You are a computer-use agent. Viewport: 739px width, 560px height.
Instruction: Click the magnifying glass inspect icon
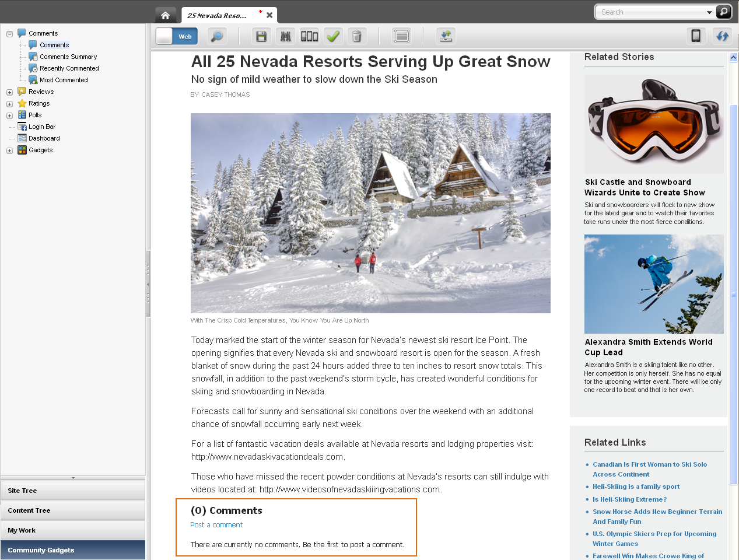pyautogui.click(x=217, y=36)
